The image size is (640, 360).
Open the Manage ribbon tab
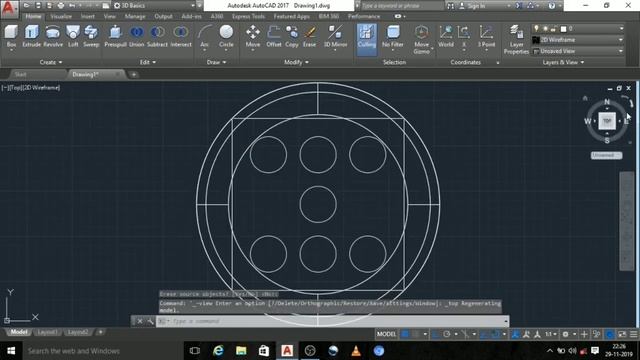(x=135, y=16)
